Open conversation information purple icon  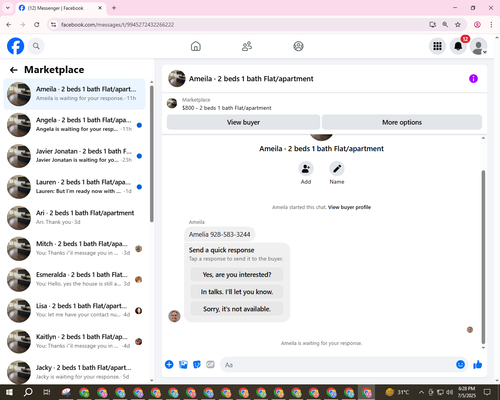point(473,79)
